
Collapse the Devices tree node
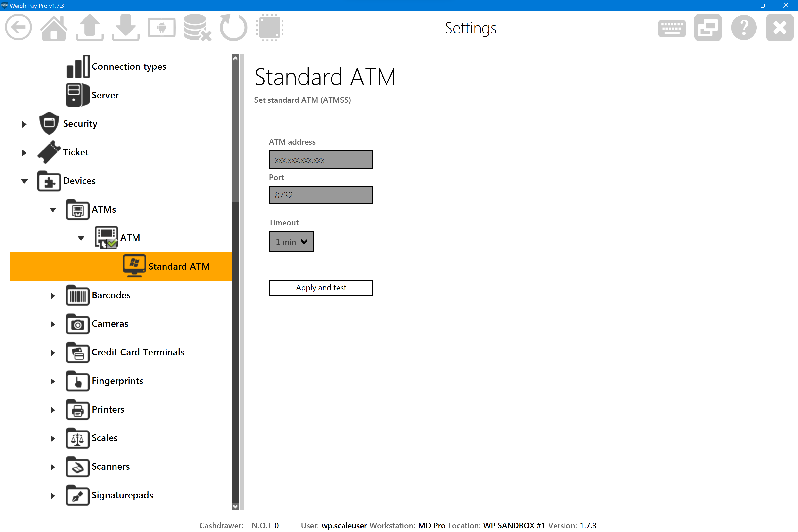click(24, 181)
